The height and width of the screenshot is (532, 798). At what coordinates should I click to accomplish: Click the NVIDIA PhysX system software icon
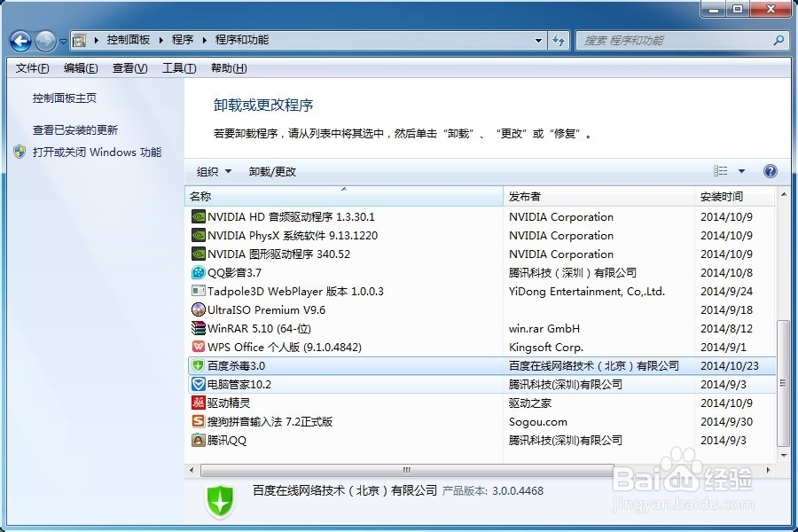198,235
